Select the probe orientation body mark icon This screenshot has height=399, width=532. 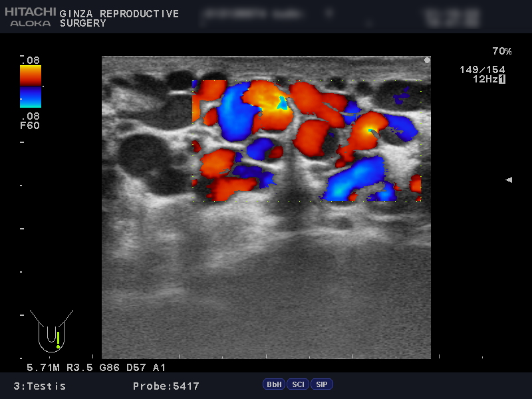(x=55, y=332)
